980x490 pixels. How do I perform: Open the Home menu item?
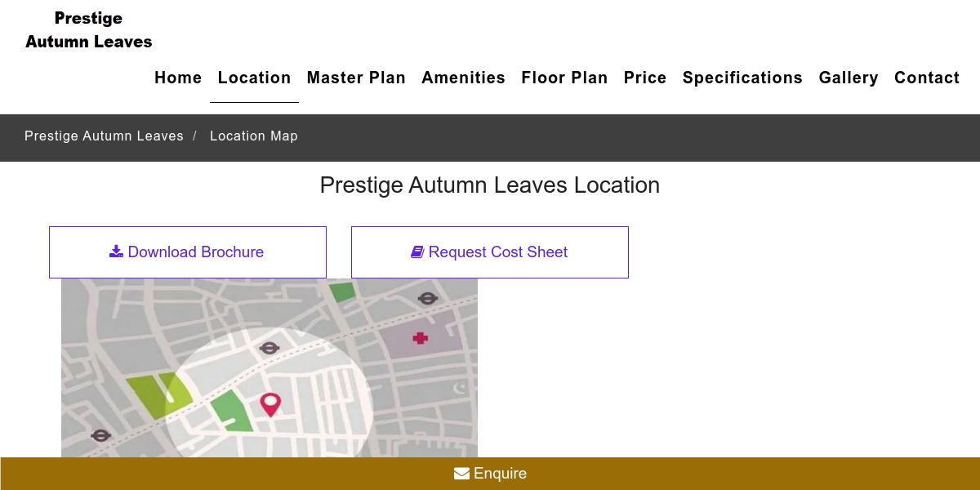click(x=178, y=78)
